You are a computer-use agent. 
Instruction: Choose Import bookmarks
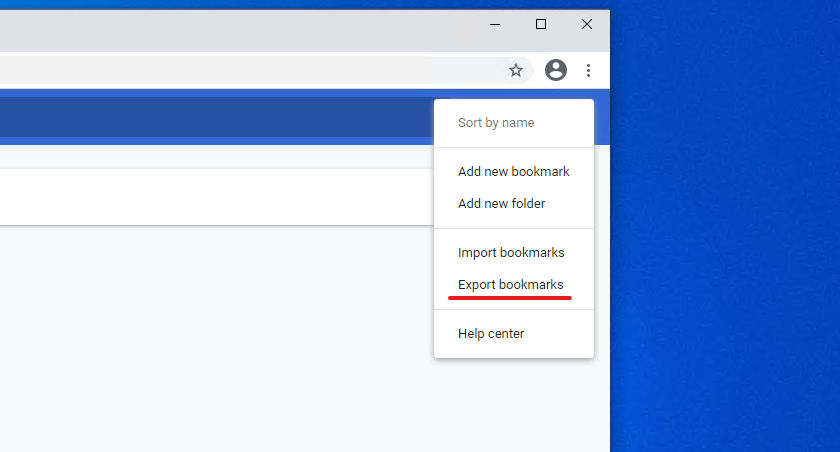(514, 252)
